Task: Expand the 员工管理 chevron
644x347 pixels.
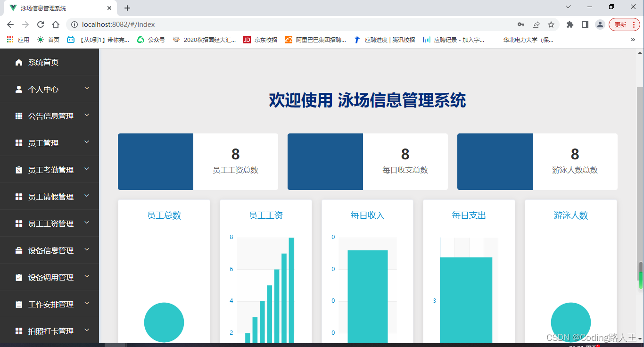Action: (x=87, y=142)
